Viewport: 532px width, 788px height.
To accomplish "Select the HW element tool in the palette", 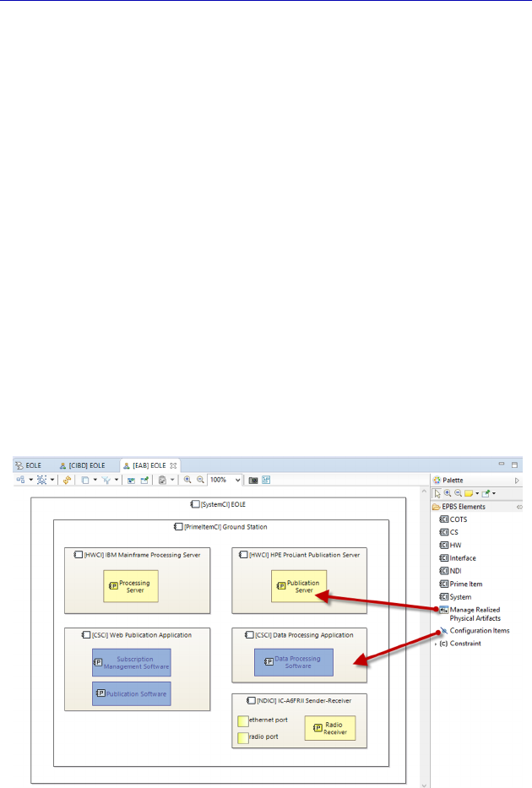I will tap(450, 546).
